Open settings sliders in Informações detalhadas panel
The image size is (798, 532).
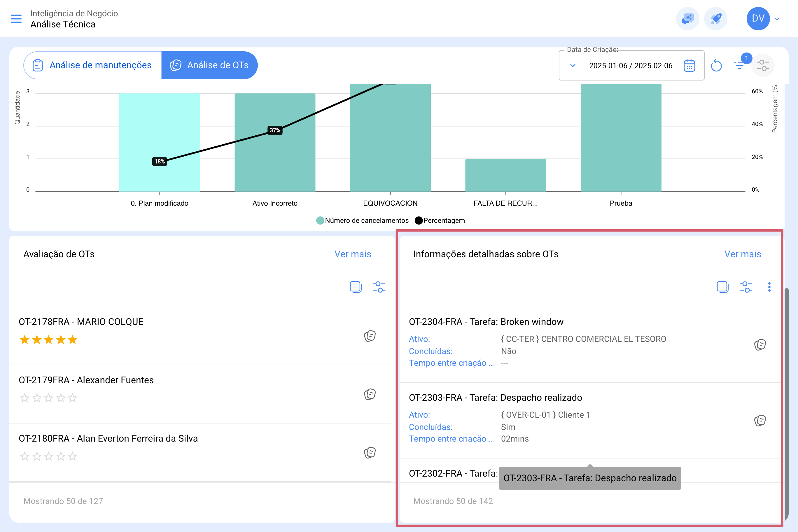pos(746,287)
